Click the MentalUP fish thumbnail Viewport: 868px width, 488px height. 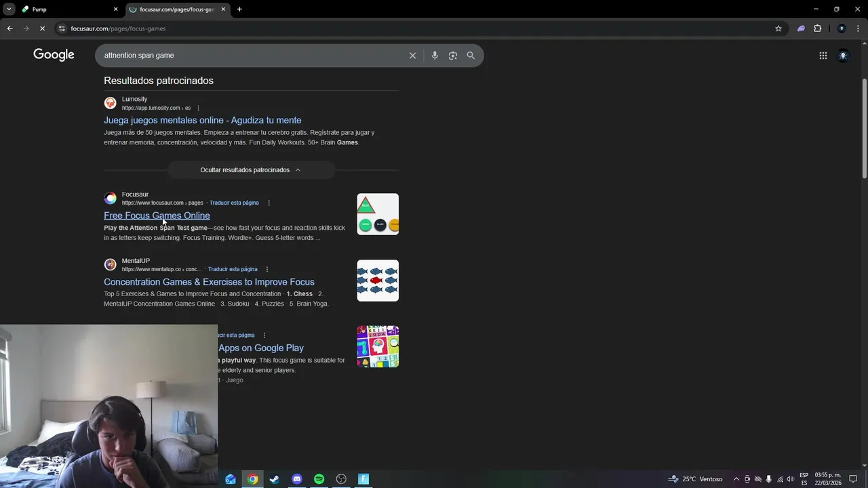[378, 281]
